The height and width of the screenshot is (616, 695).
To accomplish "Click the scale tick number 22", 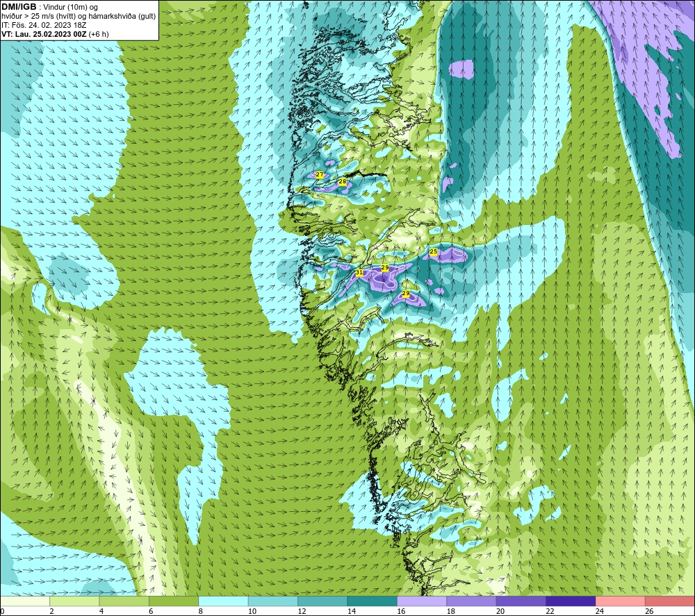I will click(550, 611).
